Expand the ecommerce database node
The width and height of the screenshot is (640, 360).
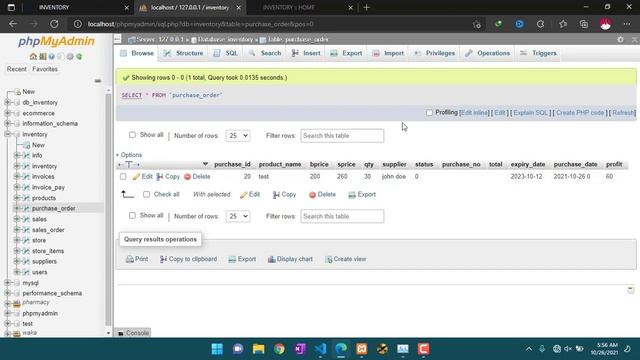(x=7, y=113)
